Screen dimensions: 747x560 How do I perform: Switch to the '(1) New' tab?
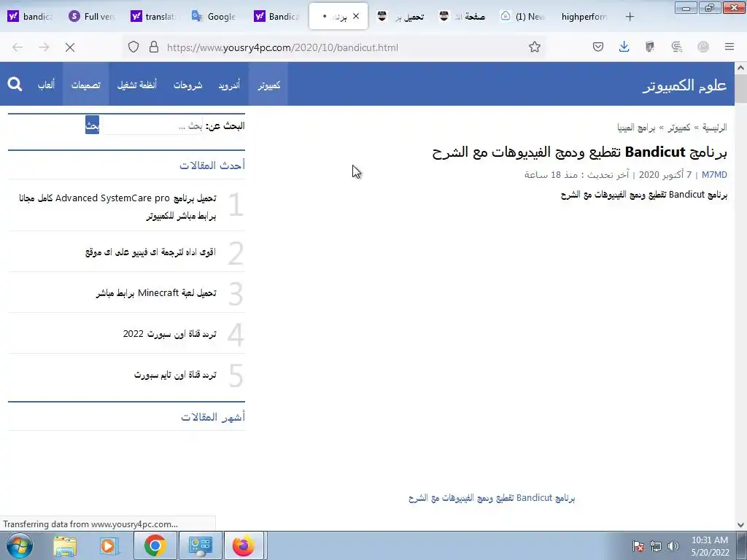point(522,17)
